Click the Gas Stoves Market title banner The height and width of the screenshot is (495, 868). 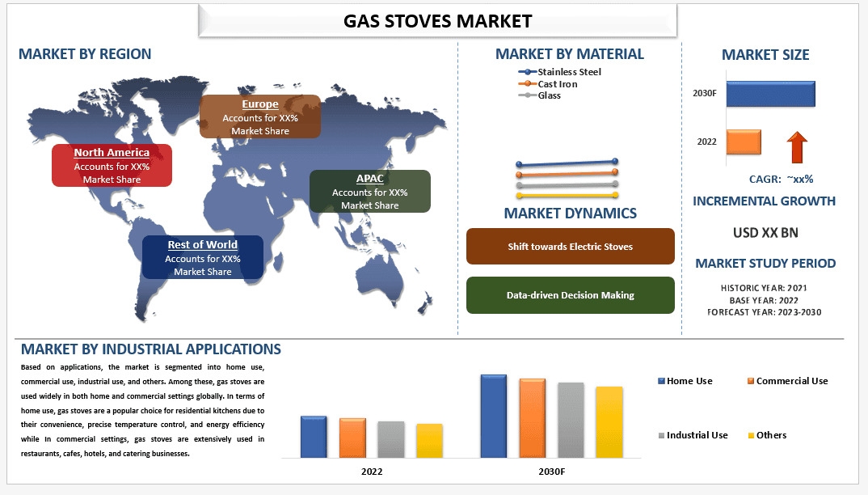[437, 20]
